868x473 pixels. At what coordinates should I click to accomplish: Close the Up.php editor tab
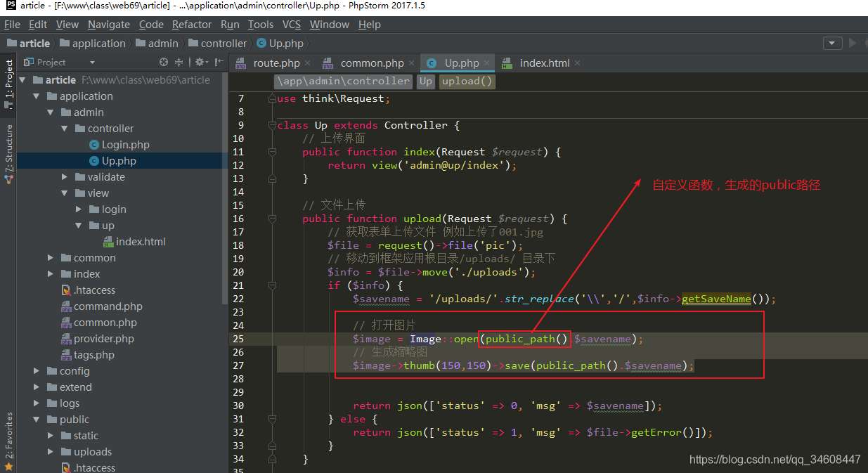pyautogui.click(x=487, y=63)
